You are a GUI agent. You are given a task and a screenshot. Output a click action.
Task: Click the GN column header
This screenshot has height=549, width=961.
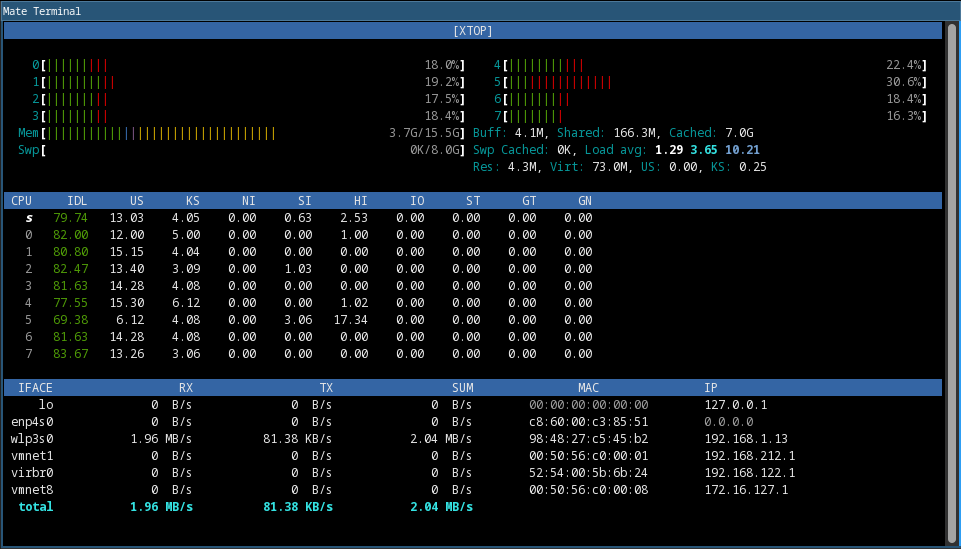(x=585, y=201)
